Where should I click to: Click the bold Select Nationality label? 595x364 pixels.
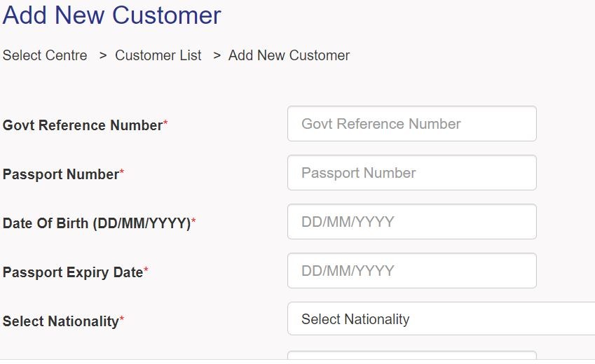[x=61, y=321]
